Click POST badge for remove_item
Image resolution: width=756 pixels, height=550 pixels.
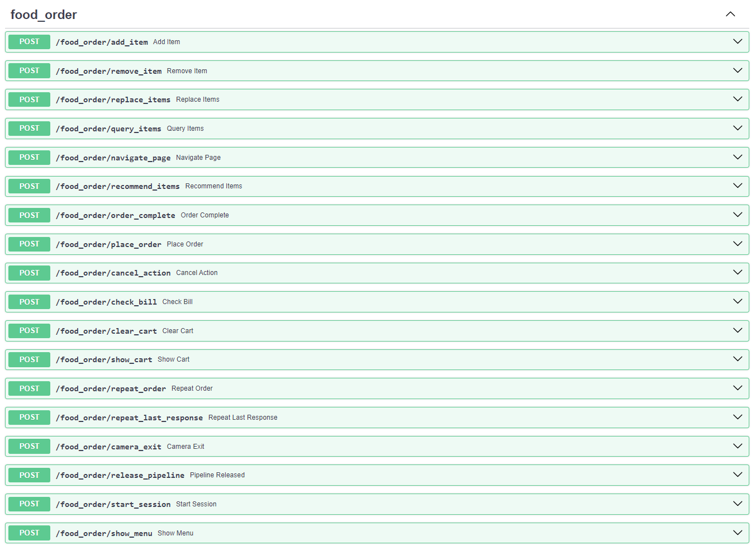coord(30,71)
